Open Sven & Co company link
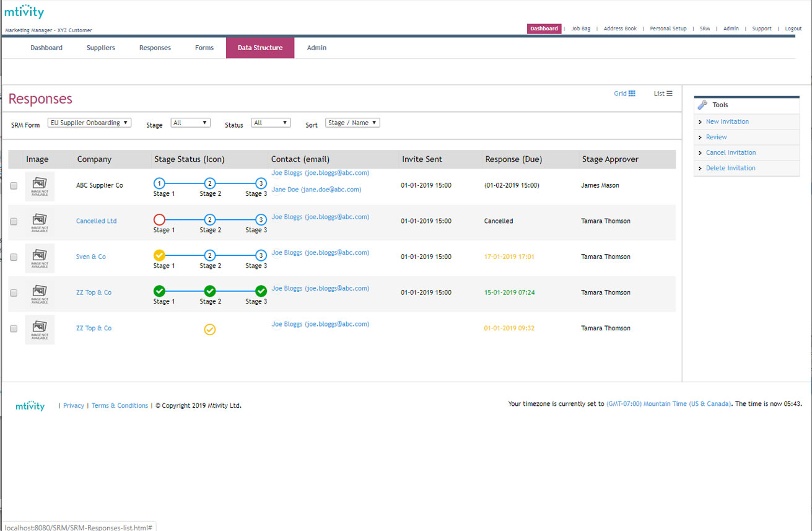Image resolution: width=812 pixels, height=531 pixels. point(91,257)
